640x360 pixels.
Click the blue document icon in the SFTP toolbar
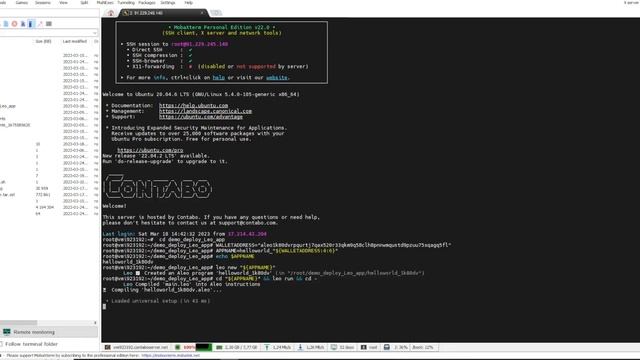click(x=6, y=24)
